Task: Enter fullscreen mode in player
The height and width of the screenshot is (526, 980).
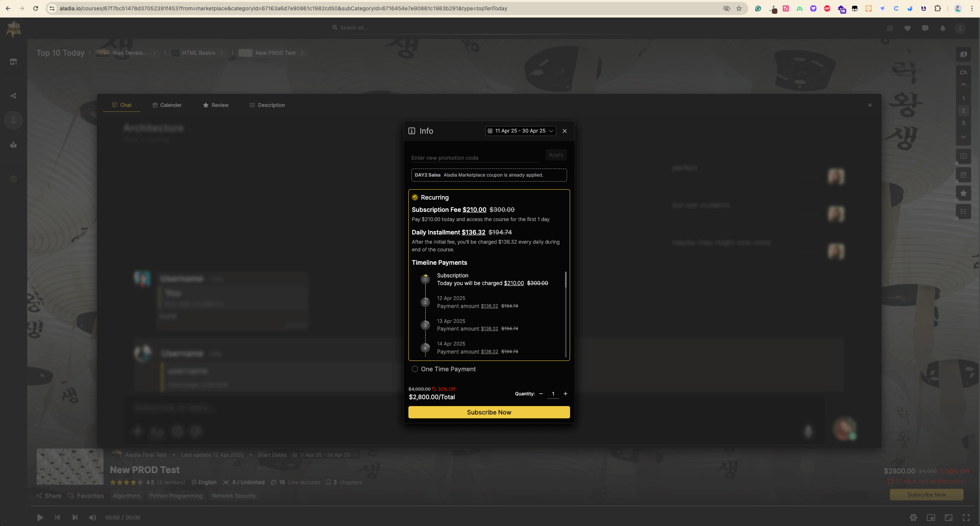Action: (x=966, y=517)
